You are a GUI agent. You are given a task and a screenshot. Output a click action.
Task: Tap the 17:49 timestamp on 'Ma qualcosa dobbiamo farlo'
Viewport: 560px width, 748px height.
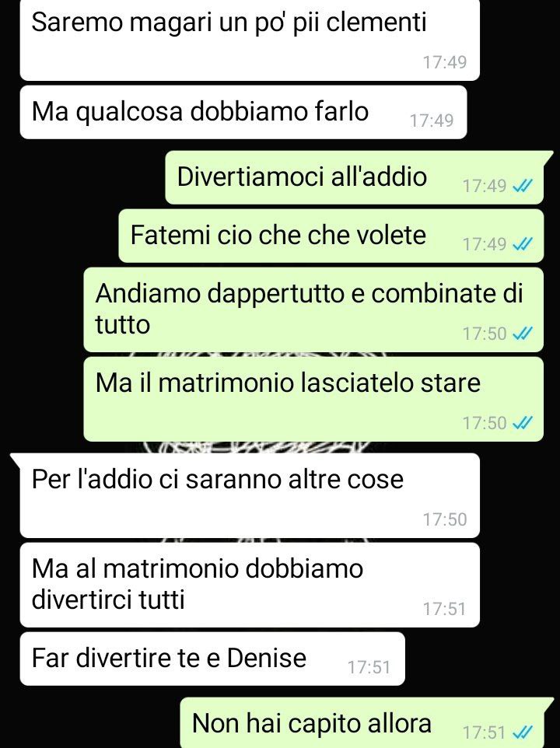pos(432,121)
